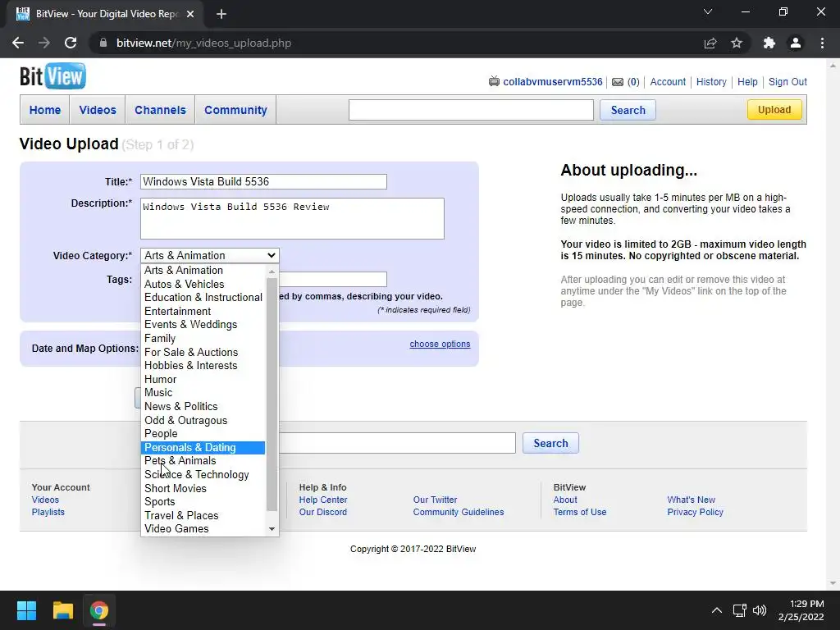Focus the Title input field
Viewport: 840px width, 630px height.
263,181
